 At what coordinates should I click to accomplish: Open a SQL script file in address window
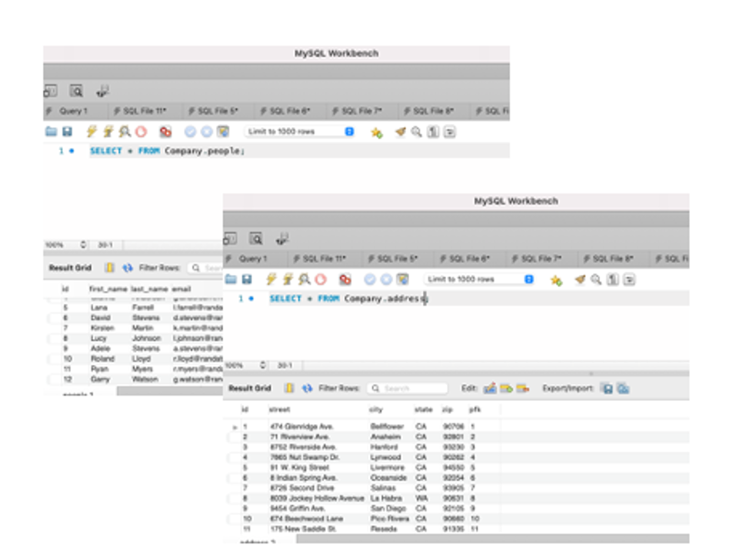pyautogui.click(x=231, y=279)
